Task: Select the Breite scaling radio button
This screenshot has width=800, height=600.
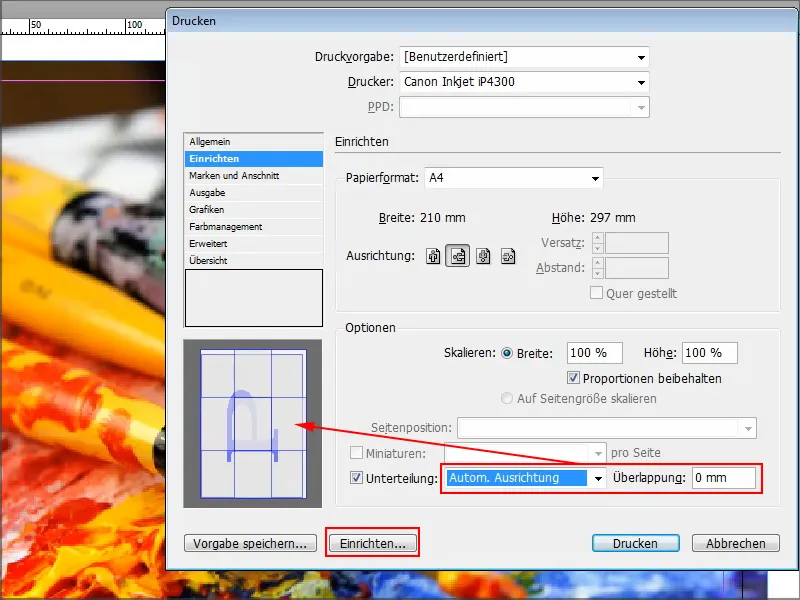Action: tap(507, 353)
